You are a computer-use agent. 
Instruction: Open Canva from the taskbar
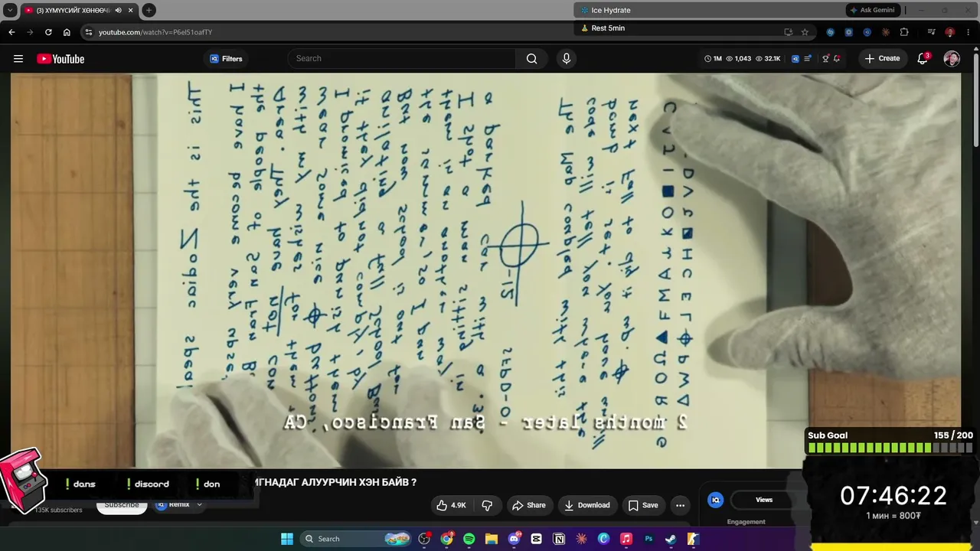coord(603,539)
